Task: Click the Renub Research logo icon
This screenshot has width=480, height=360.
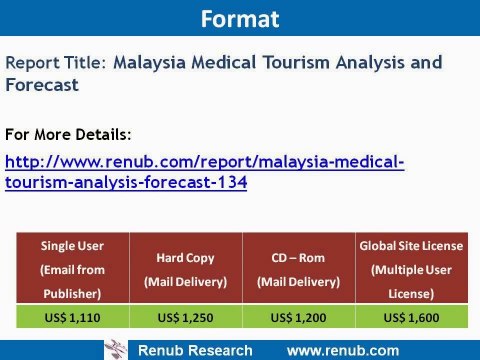Action: [116, 350]
